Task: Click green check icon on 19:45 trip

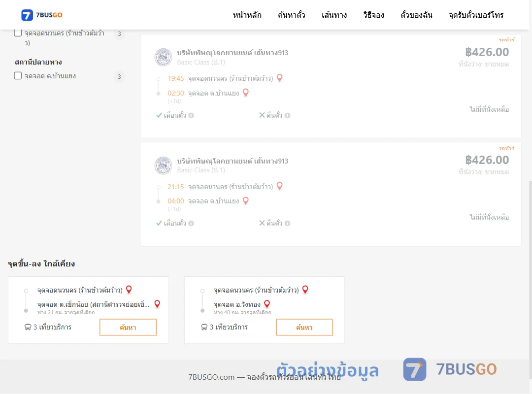Action: click(x=159, y=115)
